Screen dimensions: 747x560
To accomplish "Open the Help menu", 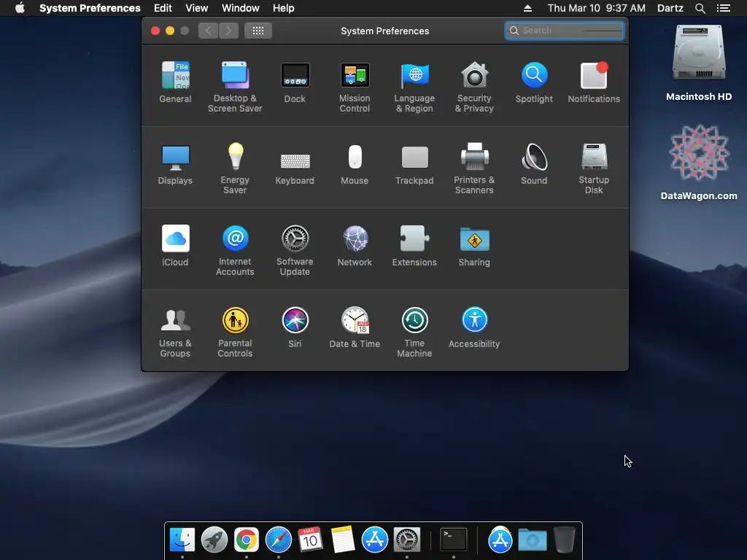I will (x=284, y=8).
